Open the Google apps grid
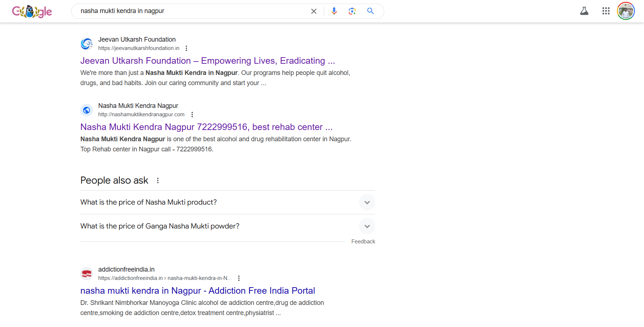The height and width of the screenshot is (327, 644). pos(606,11)
